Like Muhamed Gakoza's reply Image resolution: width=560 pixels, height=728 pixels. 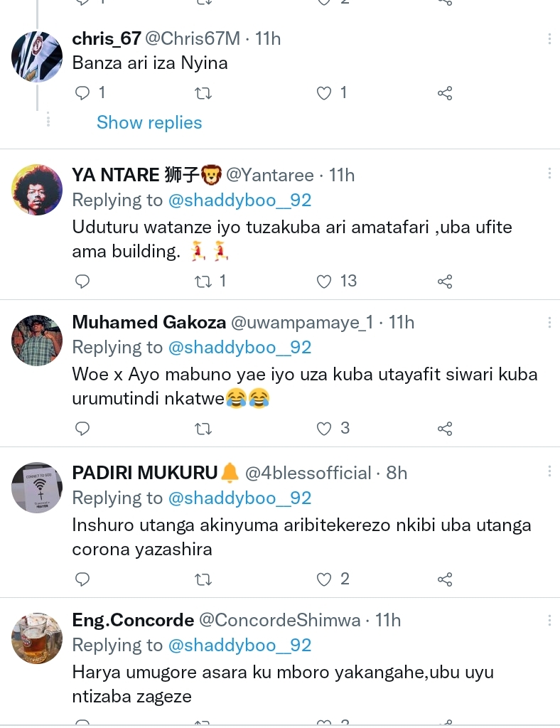[324, 429]
